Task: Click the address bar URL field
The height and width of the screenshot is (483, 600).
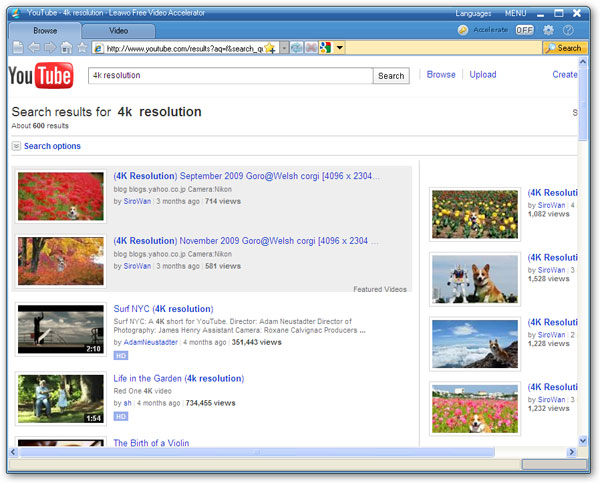Action: pos(184,48)
